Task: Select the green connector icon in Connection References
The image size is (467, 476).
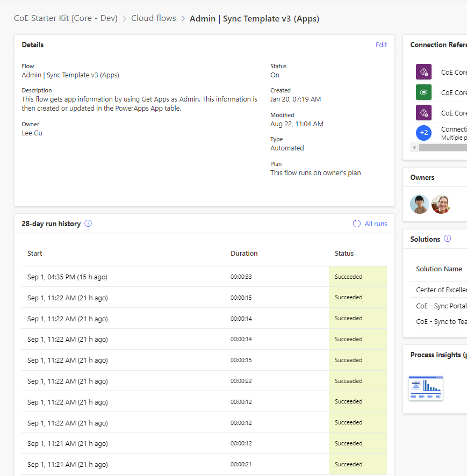Action: tap(423, 92)
